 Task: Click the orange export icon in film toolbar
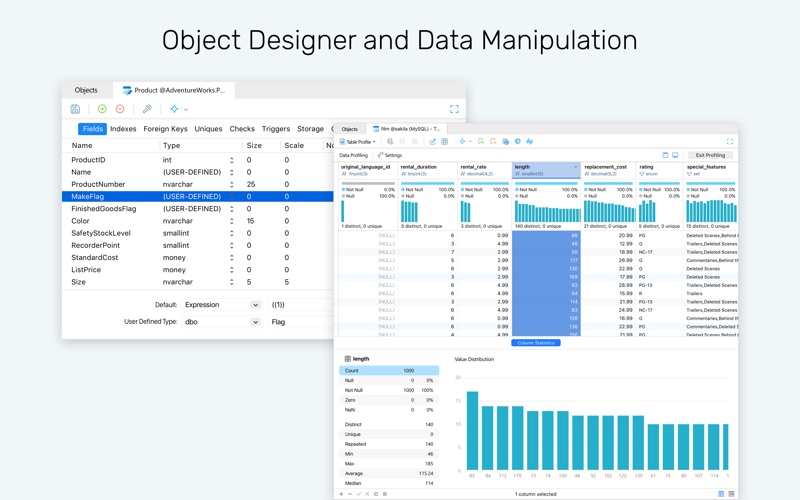tap(493, 141)
